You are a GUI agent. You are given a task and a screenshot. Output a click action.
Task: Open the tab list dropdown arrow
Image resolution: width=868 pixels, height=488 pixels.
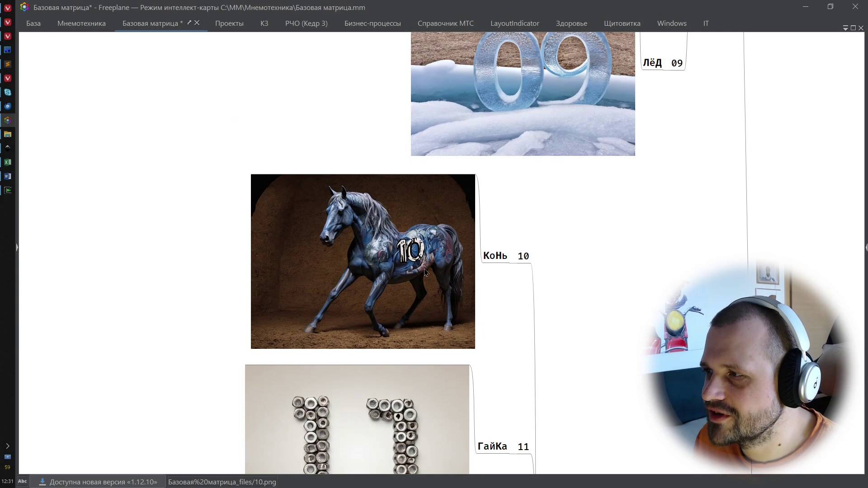click(845, 28)
